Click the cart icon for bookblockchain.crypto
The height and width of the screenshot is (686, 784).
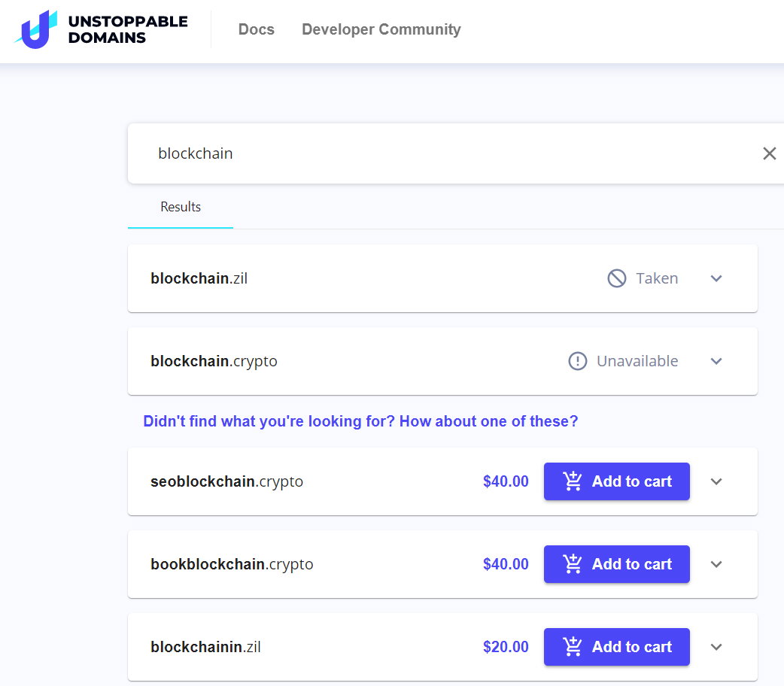(573, 564)
